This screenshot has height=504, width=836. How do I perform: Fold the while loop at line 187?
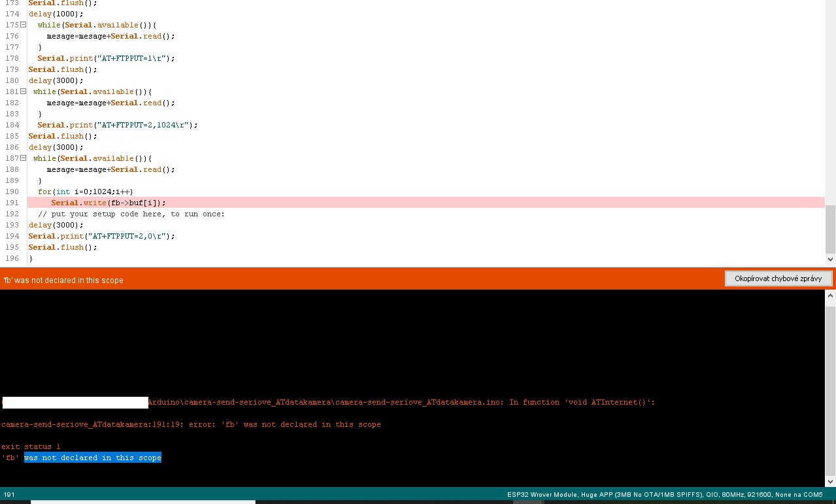(x=24, y=158)
